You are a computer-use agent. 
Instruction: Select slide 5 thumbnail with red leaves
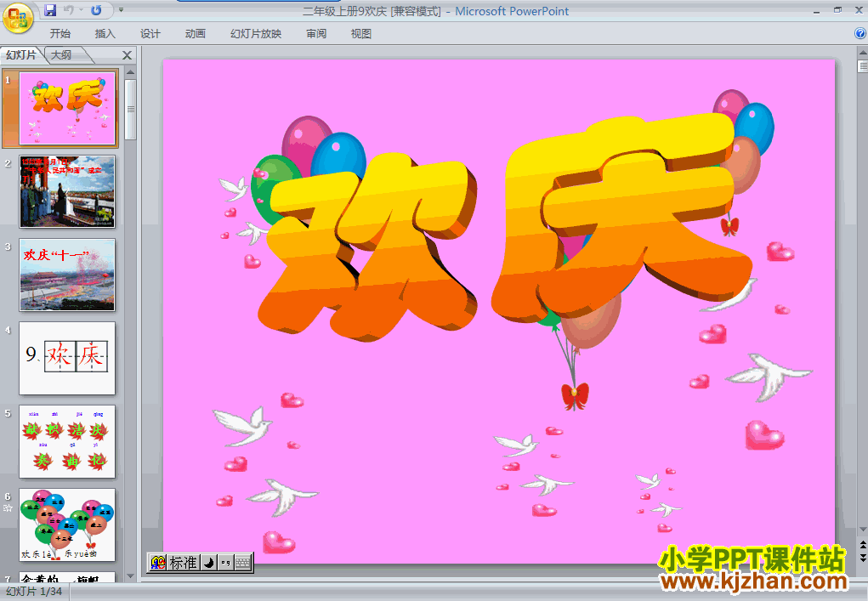point(67,442)
